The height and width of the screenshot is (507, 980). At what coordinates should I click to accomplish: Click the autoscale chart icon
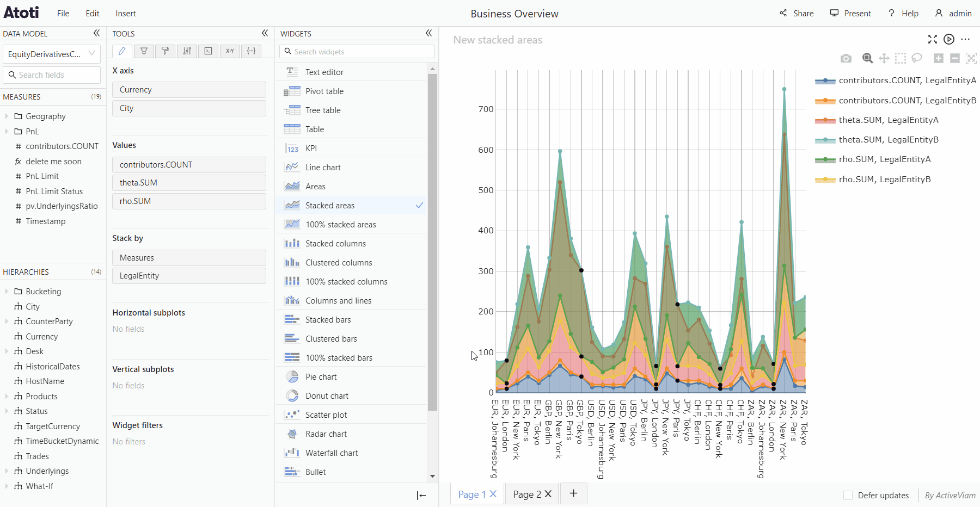coord(971,58)
